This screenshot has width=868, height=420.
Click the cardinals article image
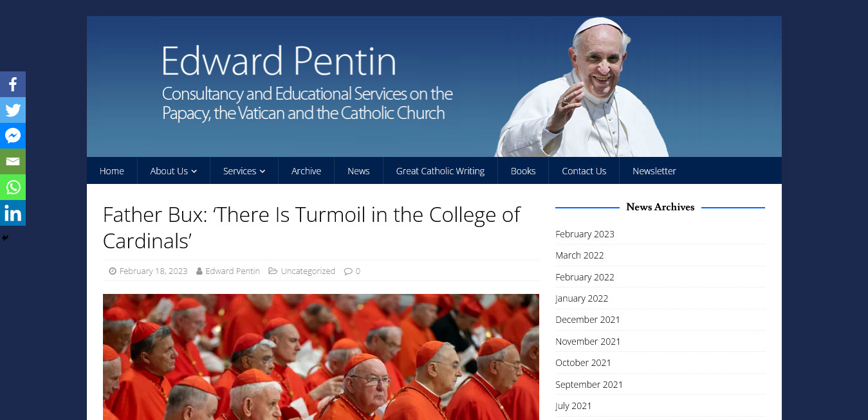point(320,357)
